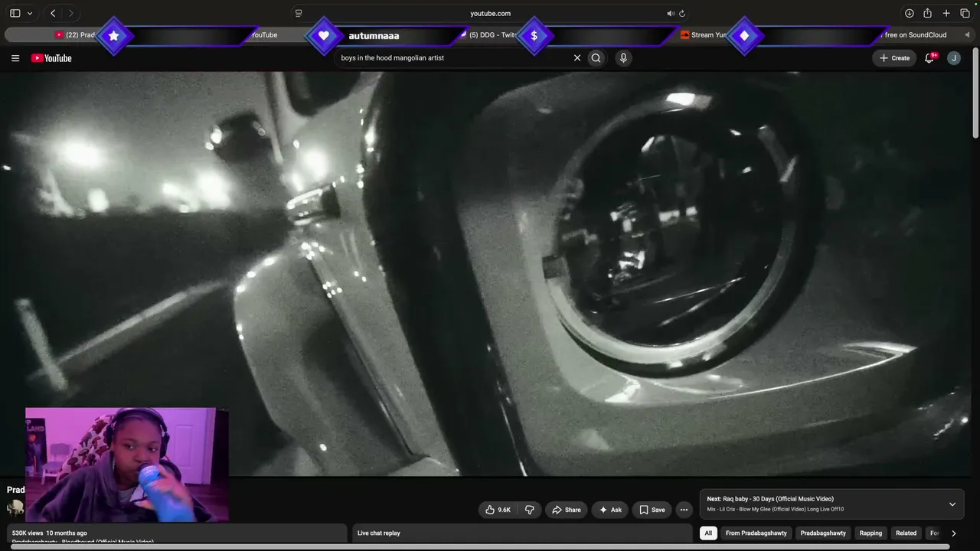Image resolution: width=980 pixels, height=551 pixels.
Task: Go forward with the Safari forward arrow
Action: [70, 13]
